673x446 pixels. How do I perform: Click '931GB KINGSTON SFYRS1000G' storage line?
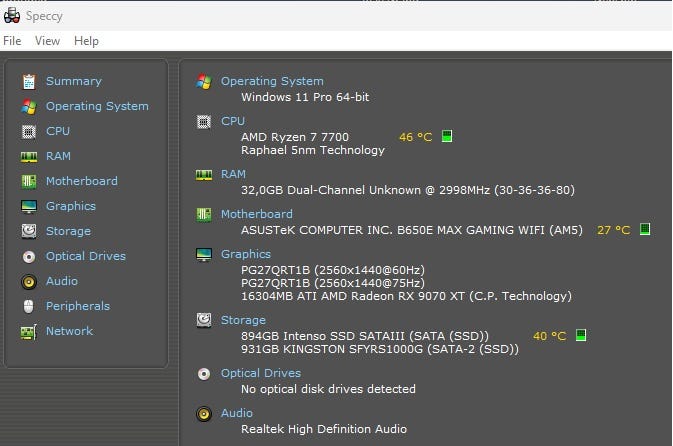pos(380,349)
